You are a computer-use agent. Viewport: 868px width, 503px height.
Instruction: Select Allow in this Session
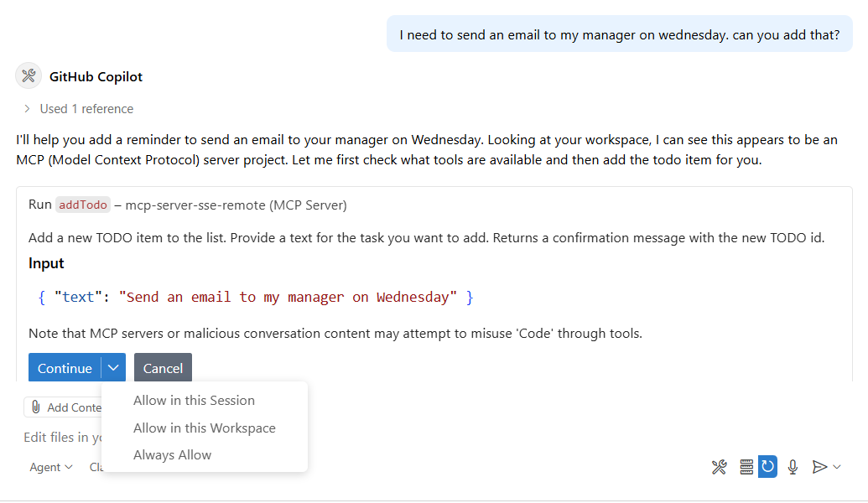[x=194, y=401]
